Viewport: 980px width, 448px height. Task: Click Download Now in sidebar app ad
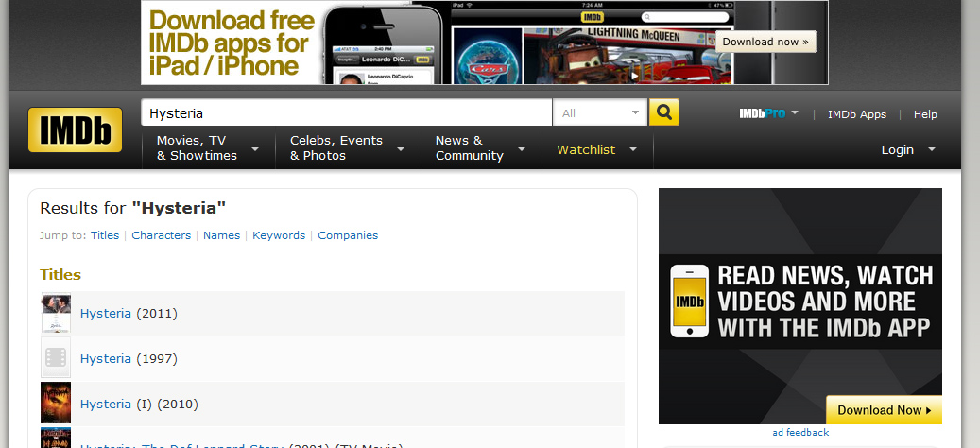pyautogui.click(x=884, y=410)
